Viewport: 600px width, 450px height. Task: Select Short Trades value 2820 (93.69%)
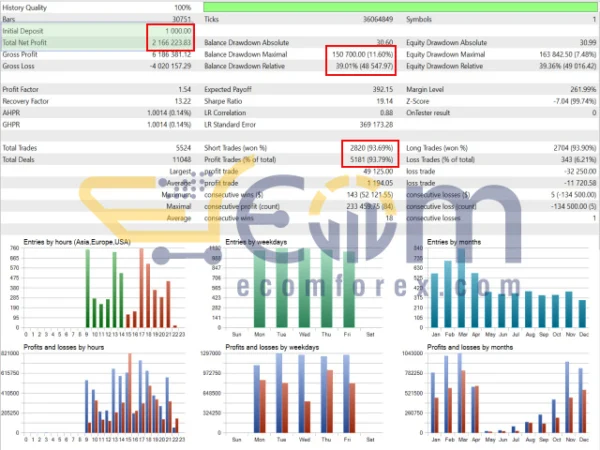coord(371,148)
